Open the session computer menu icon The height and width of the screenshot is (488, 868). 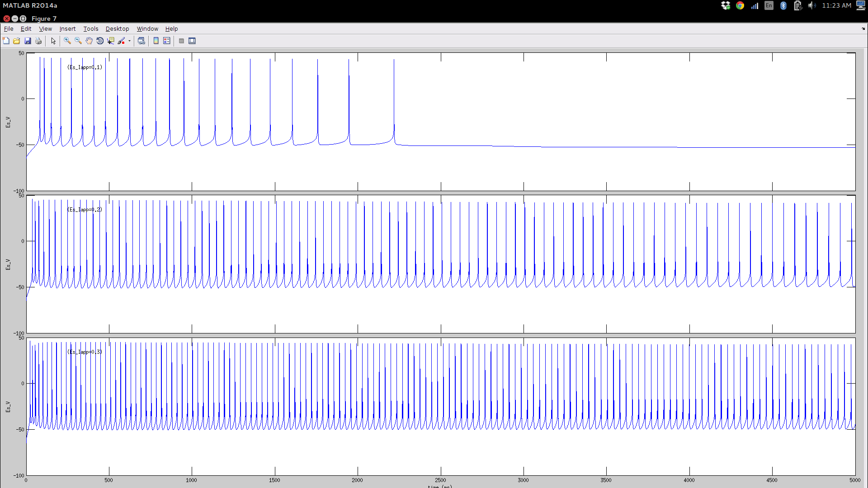(x=861, y=5)
